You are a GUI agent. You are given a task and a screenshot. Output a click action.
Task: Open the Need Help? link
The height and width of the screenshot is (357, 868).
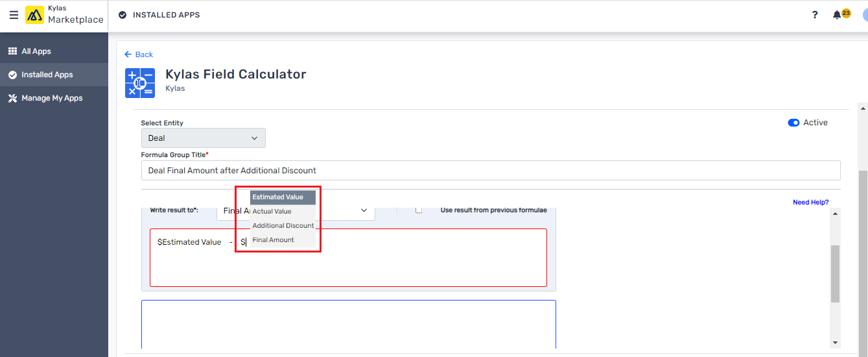click(x=810, y=203)
